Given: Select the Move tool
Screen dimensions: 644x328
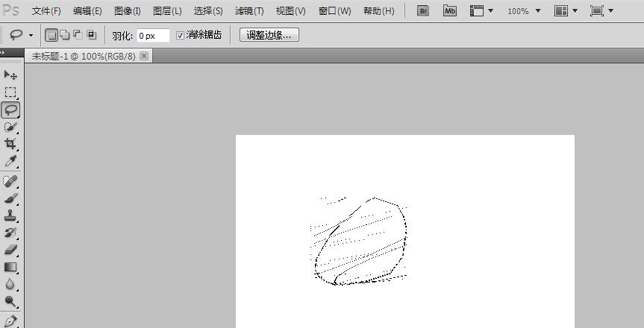Looking at the screenshot, I should 10,75.
